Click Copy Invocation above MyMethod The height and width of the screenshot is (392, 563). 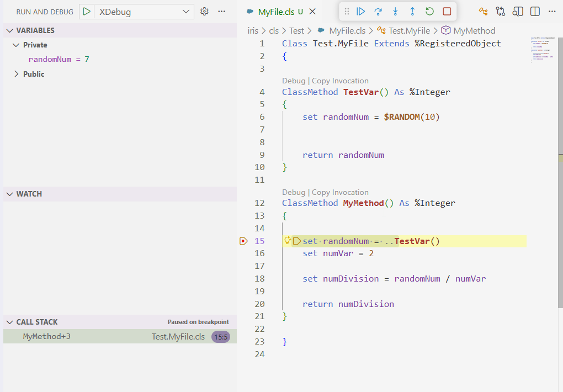(340, 192)
